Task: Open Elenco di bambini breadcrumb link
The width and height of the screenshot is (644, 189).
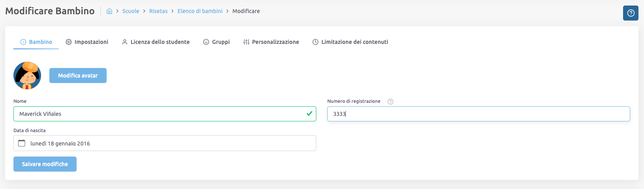Action: (x=200, y=11)
